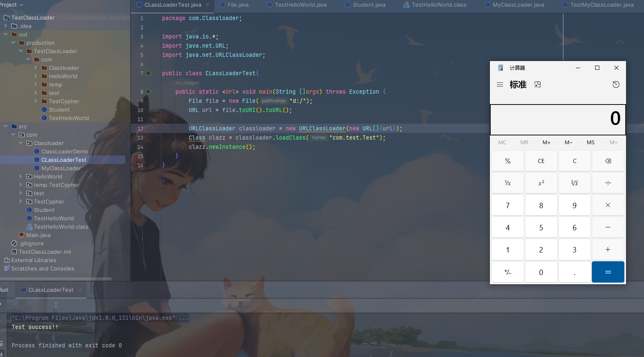This screenshot has width=644, height=357.
Task: Click the Calculator CE button
Action: tap(541, 161)
